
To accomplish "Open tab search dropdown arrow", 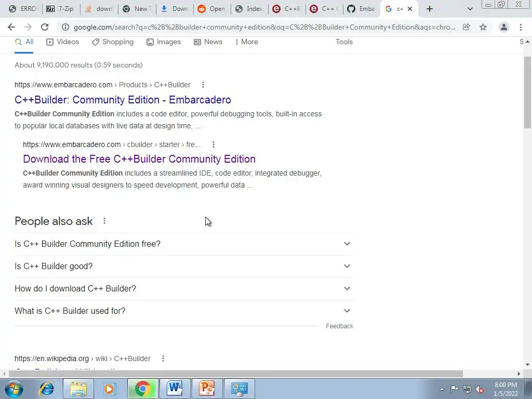I will tap(470, 9).
